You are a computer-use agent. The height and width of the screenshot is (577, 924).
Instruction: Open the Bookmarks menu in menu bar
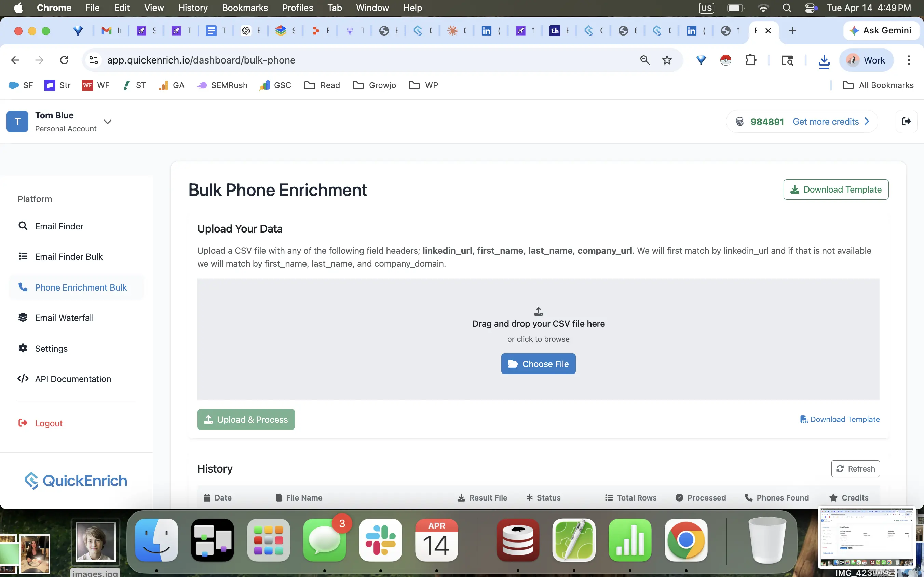[245, 8]
